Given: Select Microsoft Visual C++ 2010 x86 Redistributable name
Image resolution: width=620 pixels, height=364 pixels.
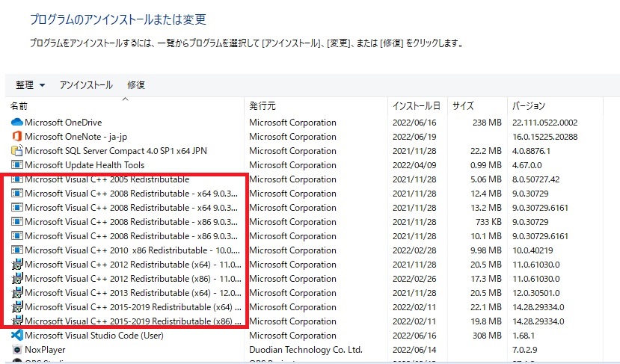Looking at the screenshot, I should pyautogui.click(x=132, y=250).
